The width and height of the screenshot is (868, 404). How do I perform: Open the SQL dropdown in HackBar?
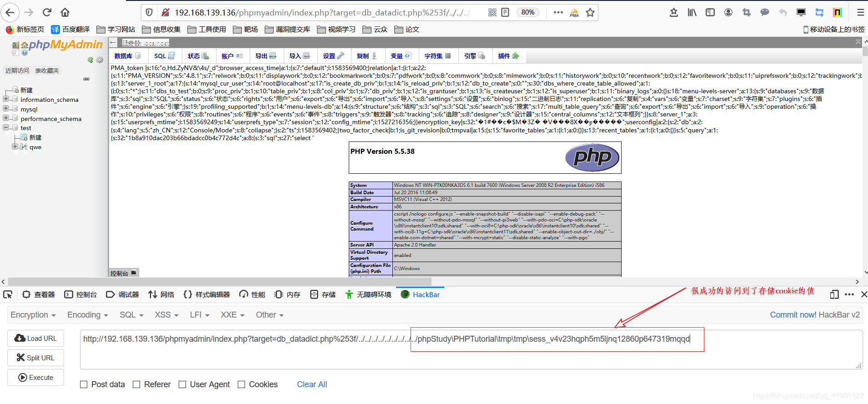(131, 315)
